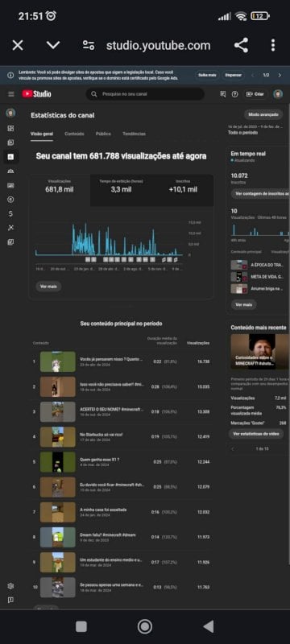The image size is (290, 644).
Task: Open the Settings gear in the sidebar
Action: [10, 586]
